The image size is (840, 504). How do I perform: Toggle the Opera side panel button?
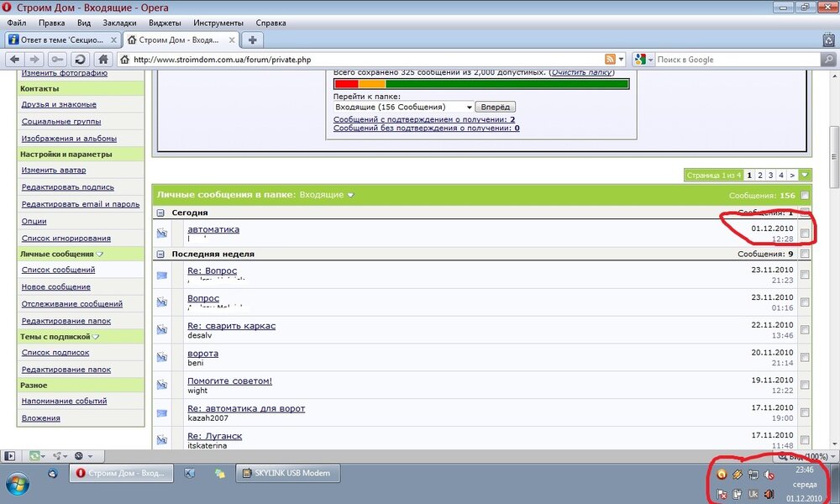coord(9,456)
